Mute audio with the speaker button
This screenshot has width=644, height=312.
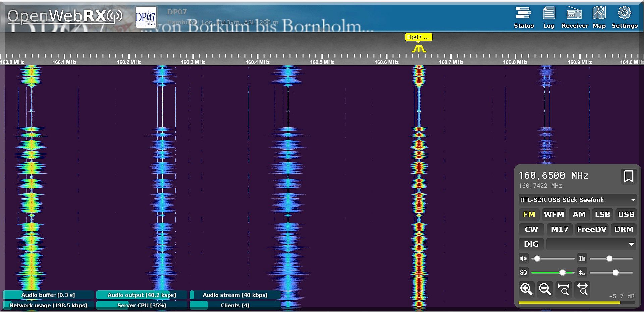coord(523,258)
